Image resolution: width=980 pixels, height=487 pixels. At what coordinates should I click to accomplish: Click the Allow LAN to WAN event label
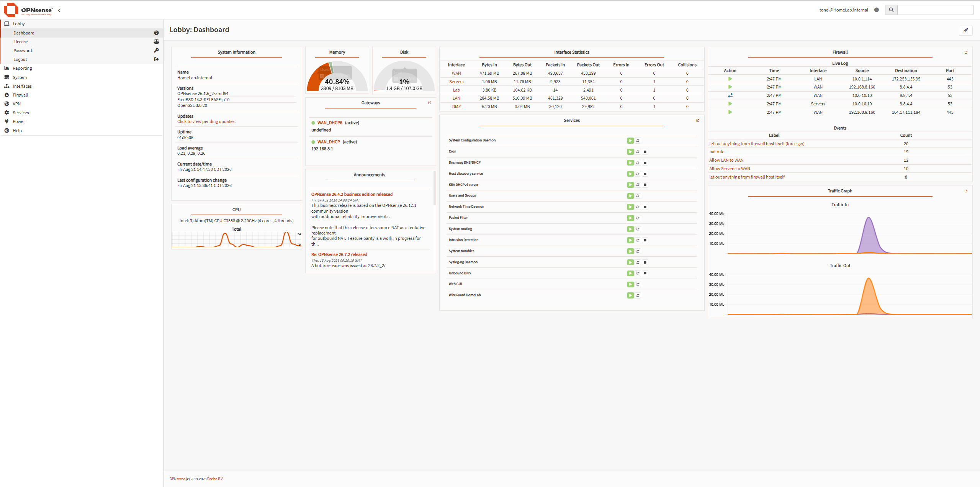pyautogui.click(x=726, y=161)
